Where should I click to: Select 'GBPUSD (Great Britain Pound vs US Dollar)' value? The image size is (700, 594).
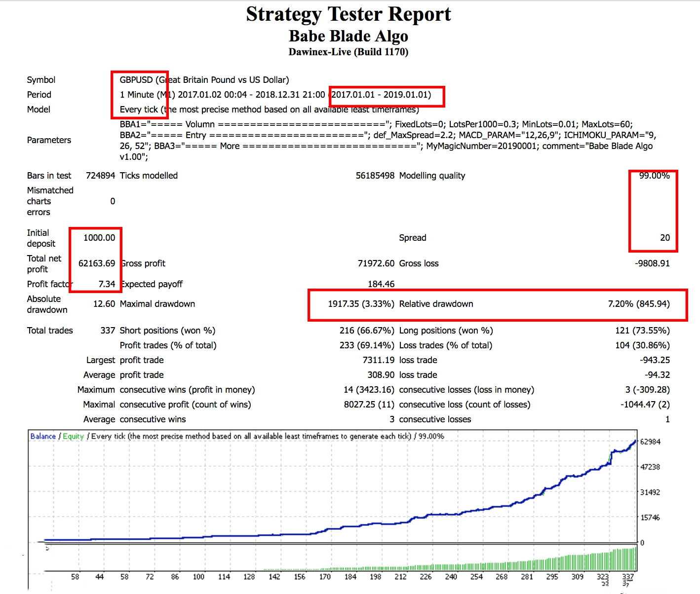pos(204,80)
